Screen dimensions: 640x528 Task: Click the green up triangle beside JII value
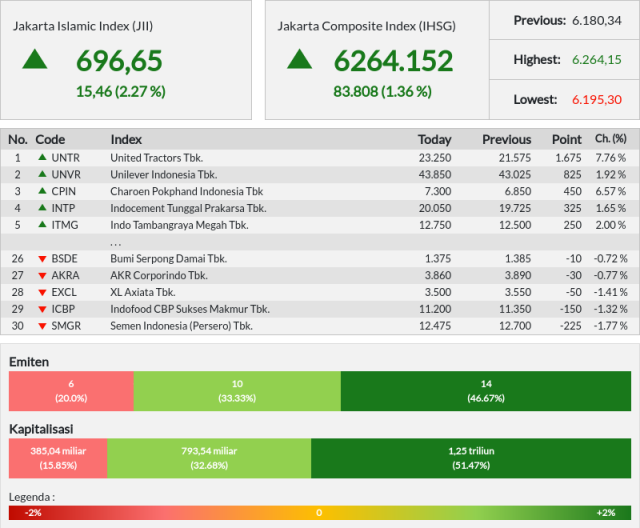tap(35, 59)
